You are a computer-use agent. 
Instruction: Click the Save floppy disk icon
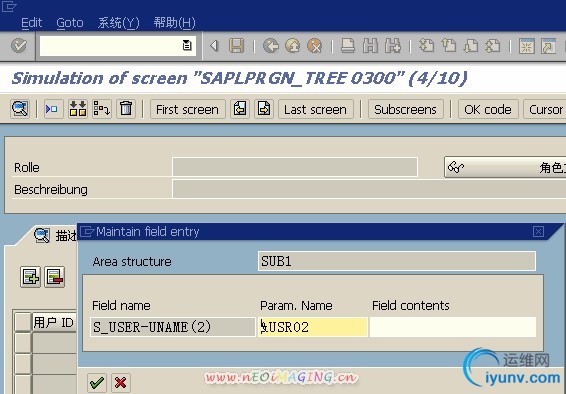pos(236,46)
